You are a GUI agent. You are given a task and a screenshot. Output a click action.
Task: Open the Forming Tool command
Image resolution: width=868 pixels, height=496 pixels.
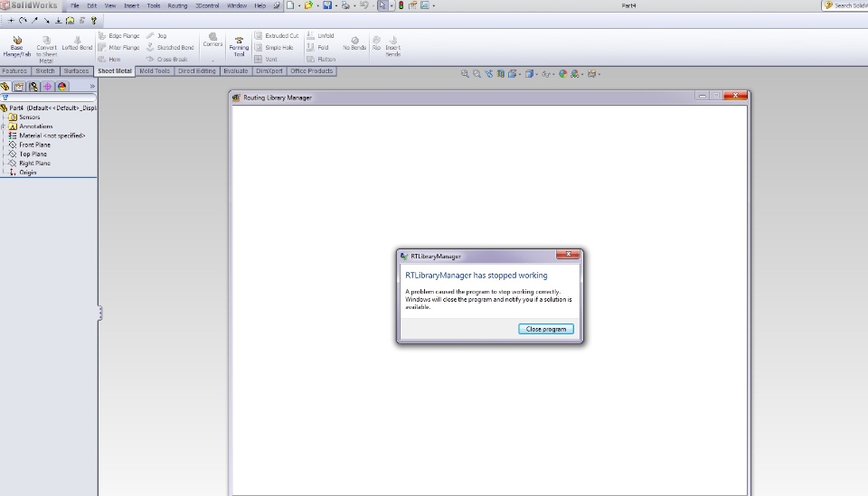pyautogui.click(x=239, y=46)
